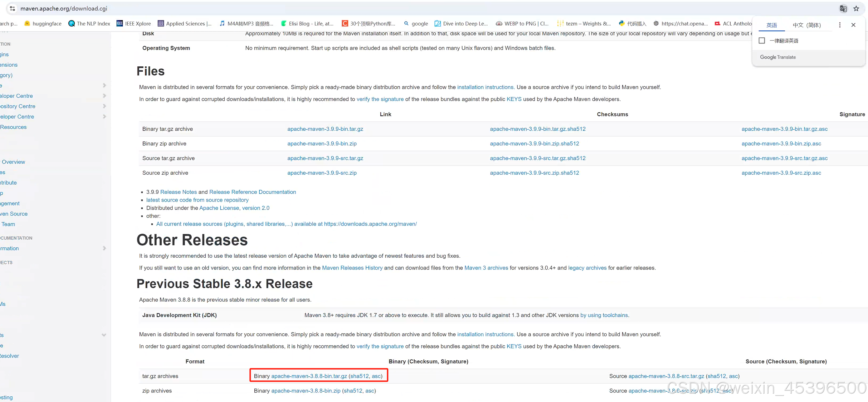868x402 pixels.
Task: Select the 英语 tab in translate popup
Action: tap(772, 25)
